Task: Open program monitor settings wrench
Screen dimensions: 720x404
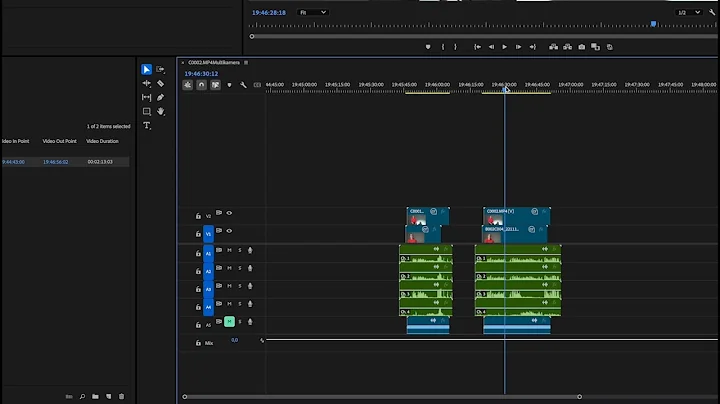Action: point(712,12)
